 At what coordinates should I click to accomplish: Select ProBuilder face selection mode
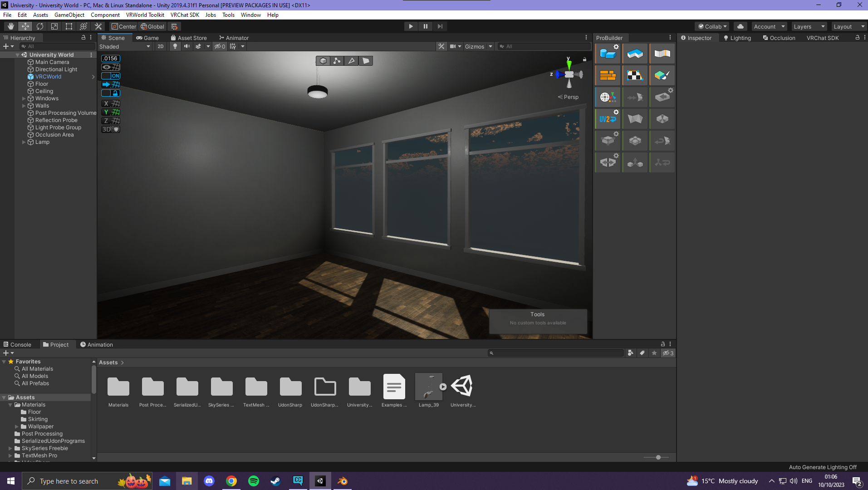(366, 61)
